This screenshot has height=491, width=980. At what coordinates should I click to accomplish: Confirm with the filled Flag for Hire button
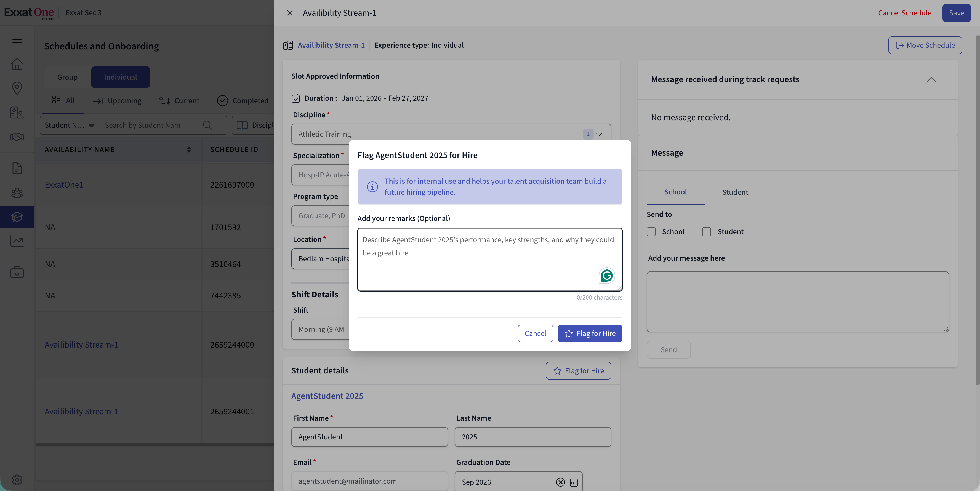click(x=590, y=333)
